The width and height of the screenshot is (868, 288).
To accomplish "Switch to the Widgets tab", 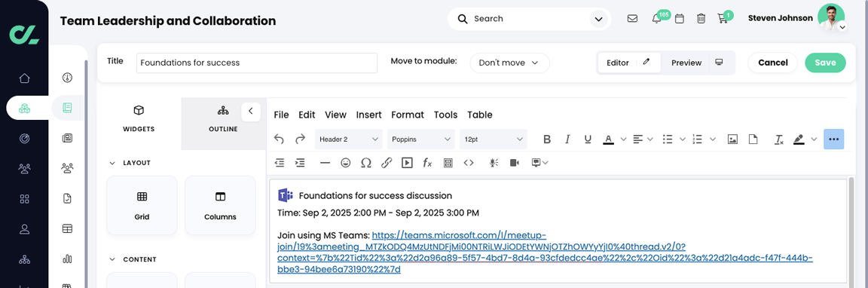I will click(139, 119).
